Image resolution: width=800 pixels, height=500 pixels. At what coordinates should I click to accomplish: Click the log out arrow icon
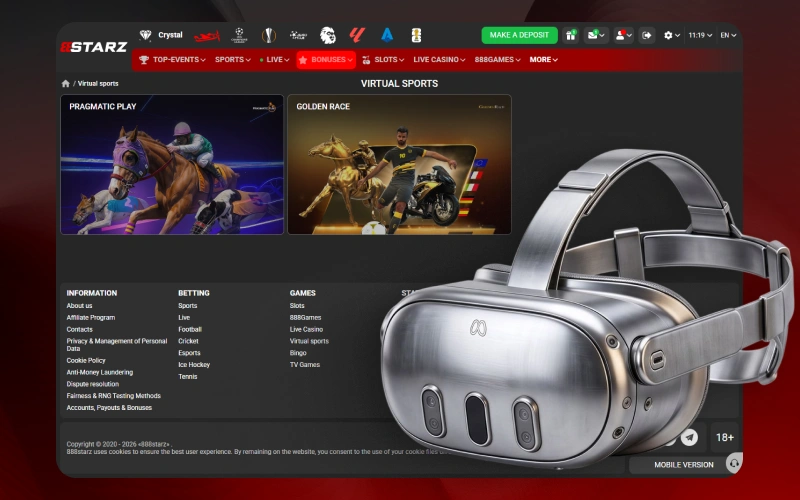click(x=646, y=35)
